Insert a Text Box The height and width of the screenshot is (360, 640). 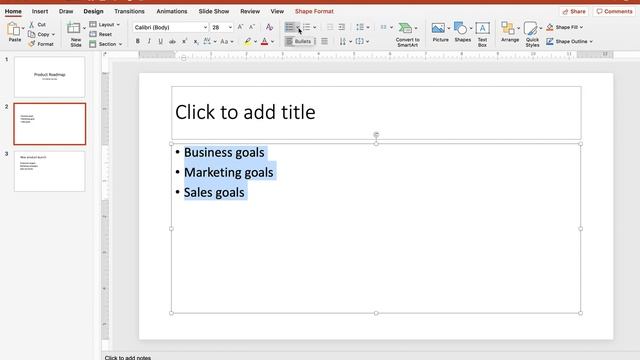point(482,34)
